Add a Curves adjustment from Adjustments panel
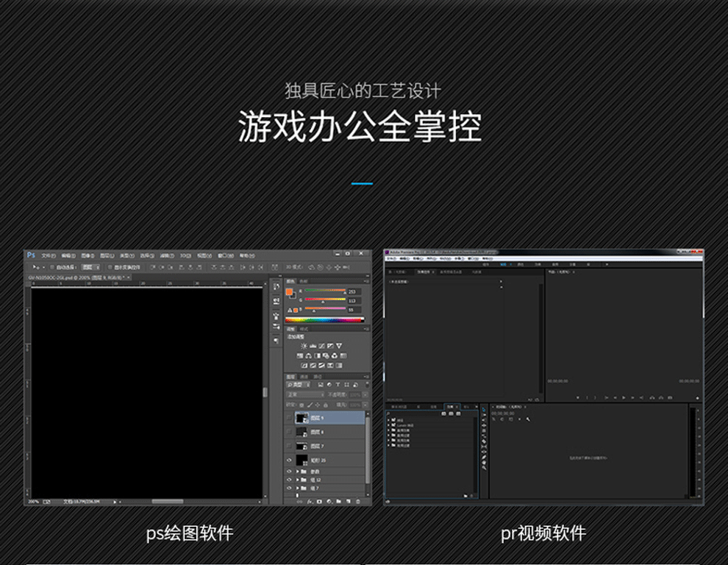Viewport: 728px width, 565px height. tap(322, 347)
